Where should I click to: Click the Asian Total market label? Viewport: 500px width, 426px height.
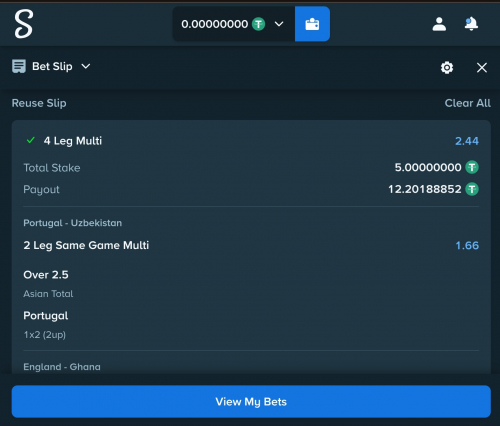[x=48, y=294]
